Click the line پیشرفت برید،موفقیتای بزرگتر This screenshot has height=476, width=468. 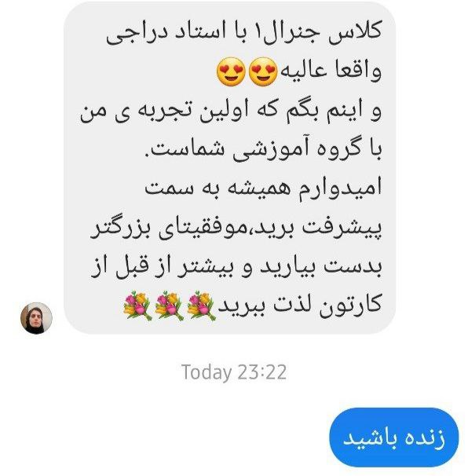(236, 229)
